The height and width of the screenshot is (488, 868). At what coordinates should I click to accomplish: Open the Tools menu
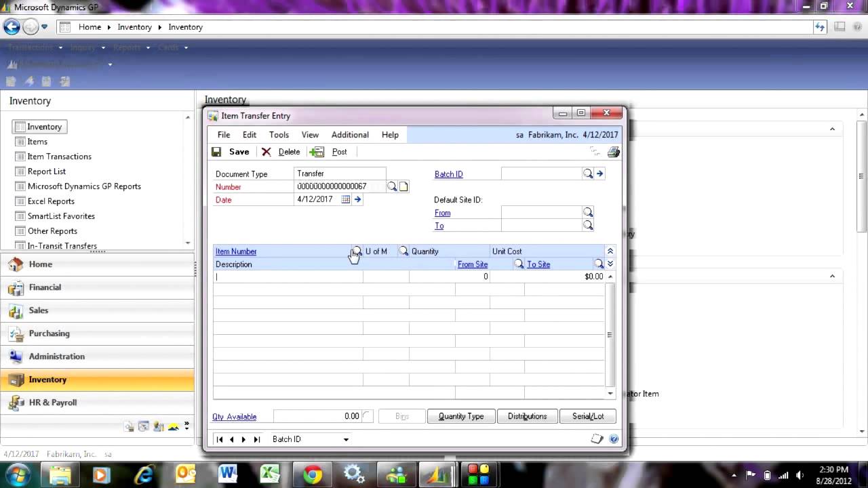[x=279, y=135]
